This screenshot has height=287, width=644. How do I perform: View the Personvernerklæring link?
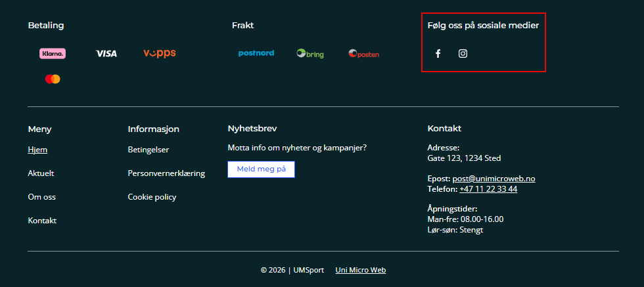[x=166, y=173]
